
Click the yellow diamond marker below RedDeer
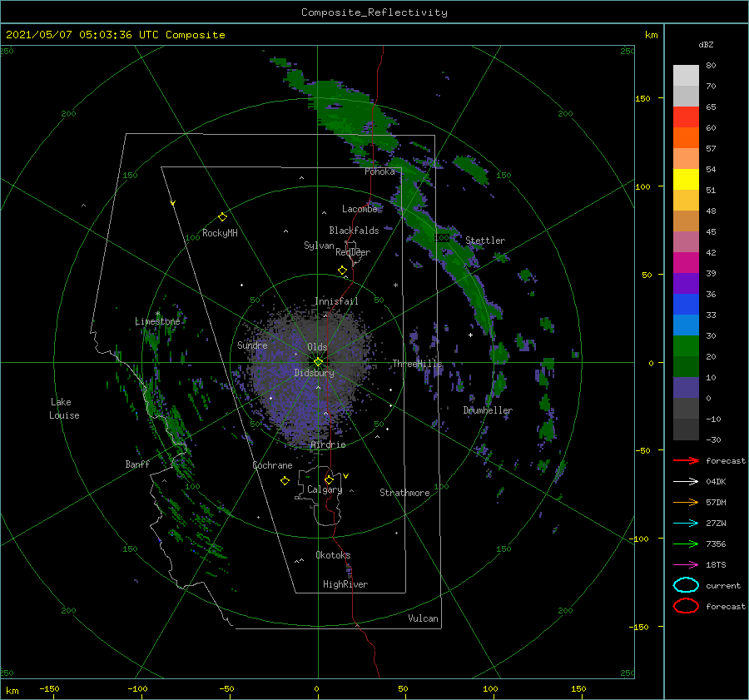pyautogui.click(x=342, y=271)
